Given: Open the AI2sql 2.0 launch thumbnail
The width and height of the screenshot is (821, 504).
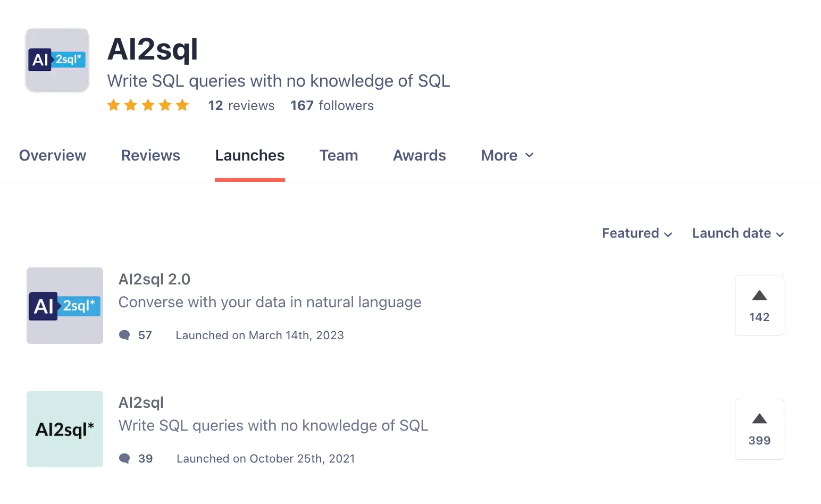Looking at the screenshot, I should 65,306.
